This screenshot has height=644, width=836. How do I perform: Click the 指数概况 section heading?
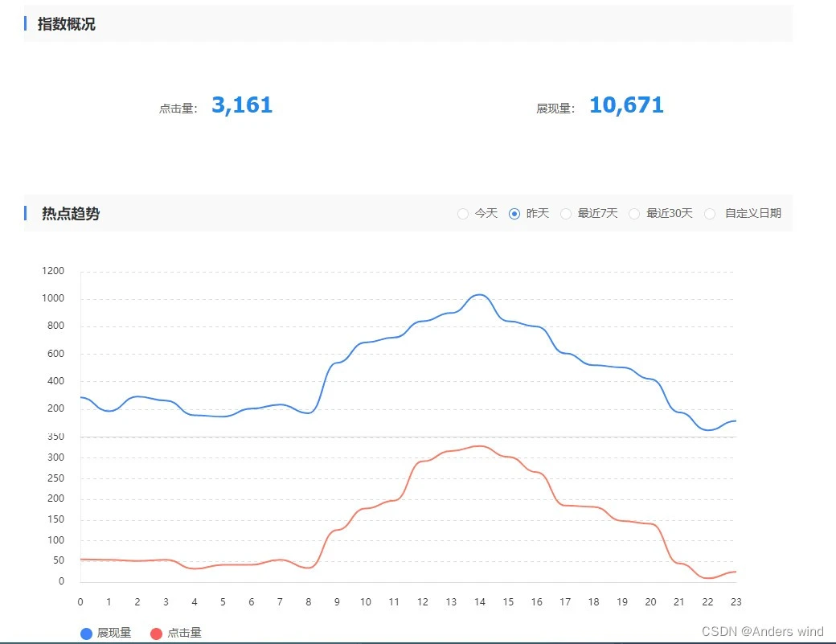coord(67,24)
